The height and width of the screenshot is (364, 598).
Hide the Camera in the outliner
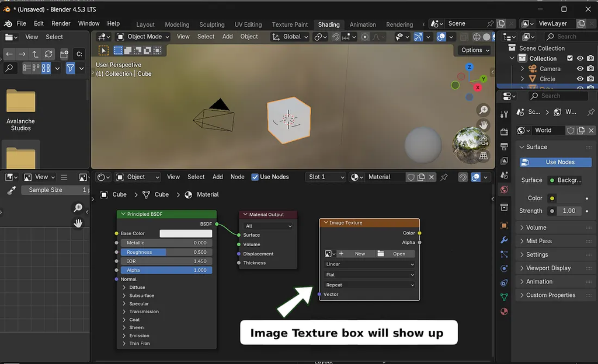pos(579,68)
